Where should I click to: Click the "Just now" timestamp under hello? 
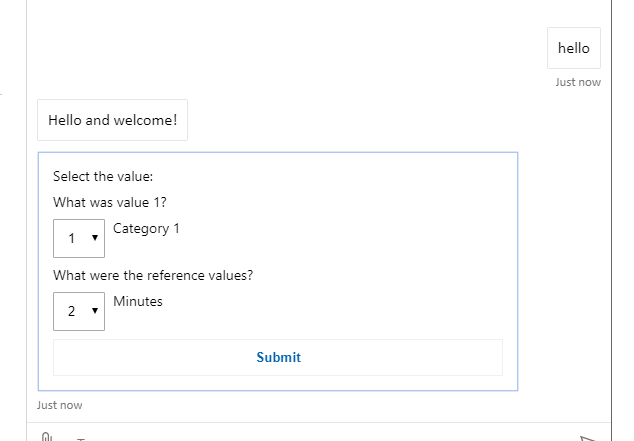578,82
